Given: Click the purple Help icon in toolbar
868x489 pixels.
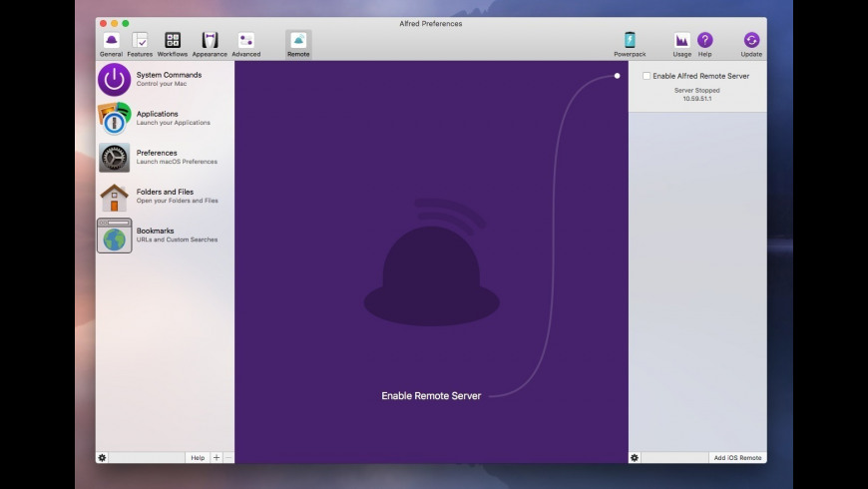Looking at the screenshot, I should [x=705, y=44].
